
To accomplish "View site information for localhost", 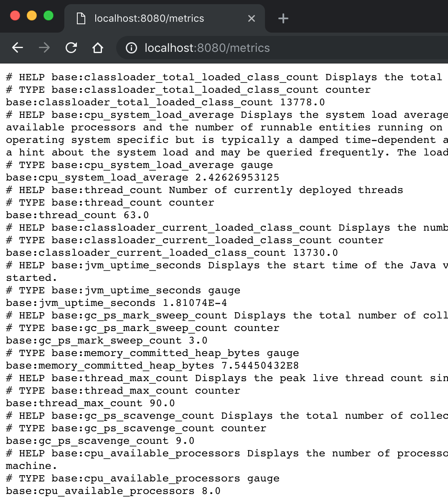I will tap(131, 48).
